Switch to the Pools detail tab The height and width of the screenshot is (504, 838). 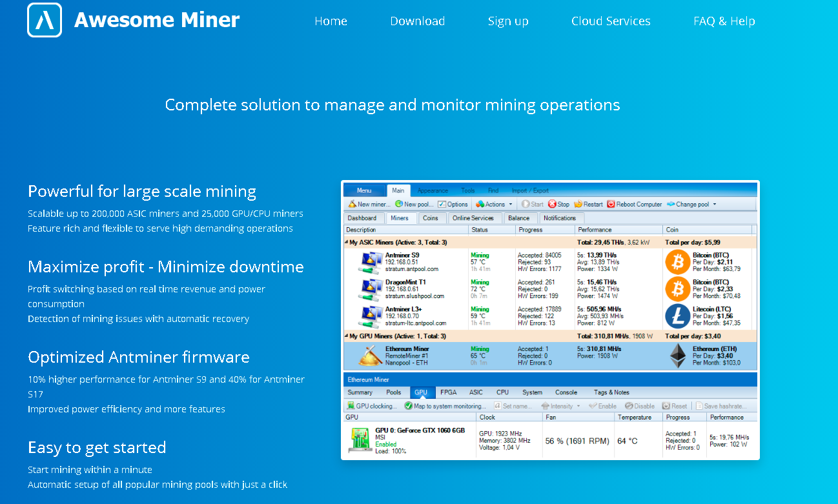pyautogui.click(x=394, y=392)
